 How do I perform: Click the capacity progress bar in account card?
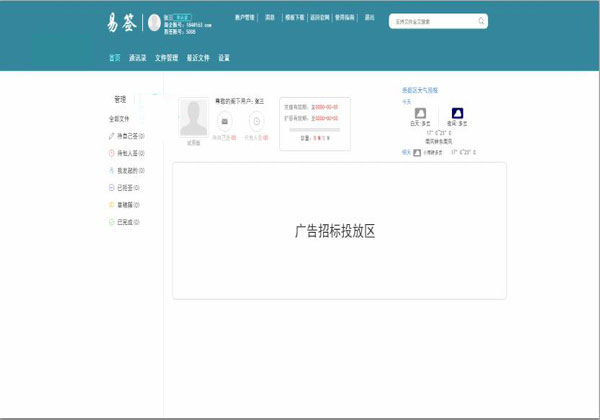click(315, 130)
